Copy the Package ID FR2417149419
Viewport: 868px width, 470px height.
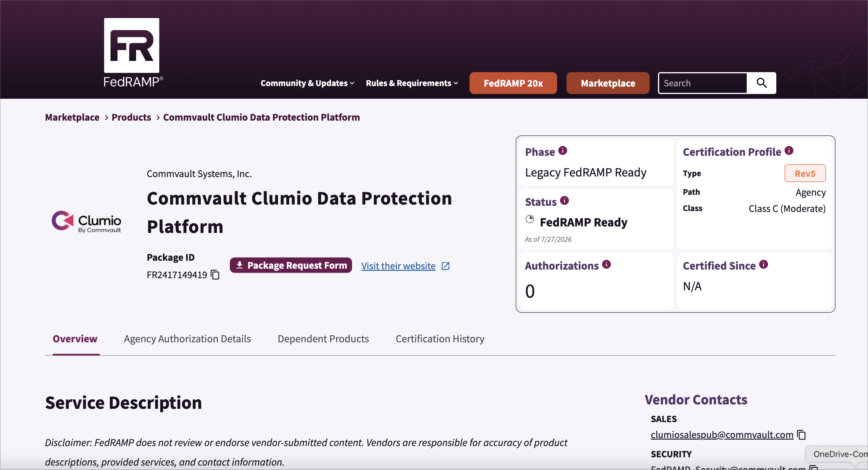coord(215,275)
